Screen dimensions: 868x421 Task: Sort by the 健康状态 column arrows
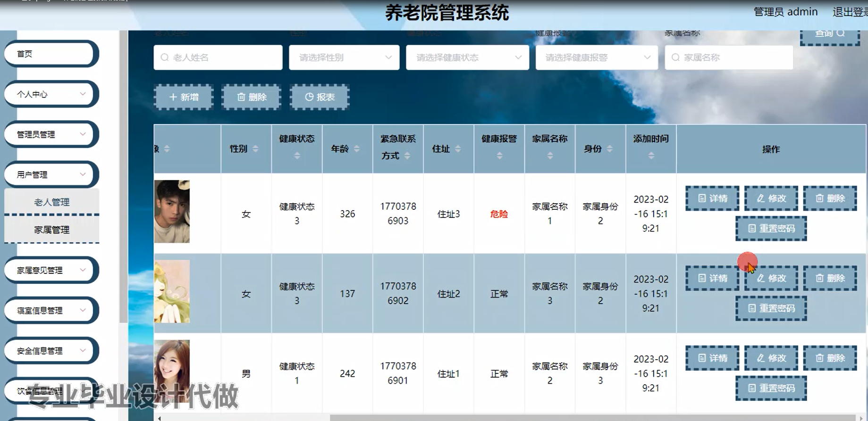coord(297,156)
